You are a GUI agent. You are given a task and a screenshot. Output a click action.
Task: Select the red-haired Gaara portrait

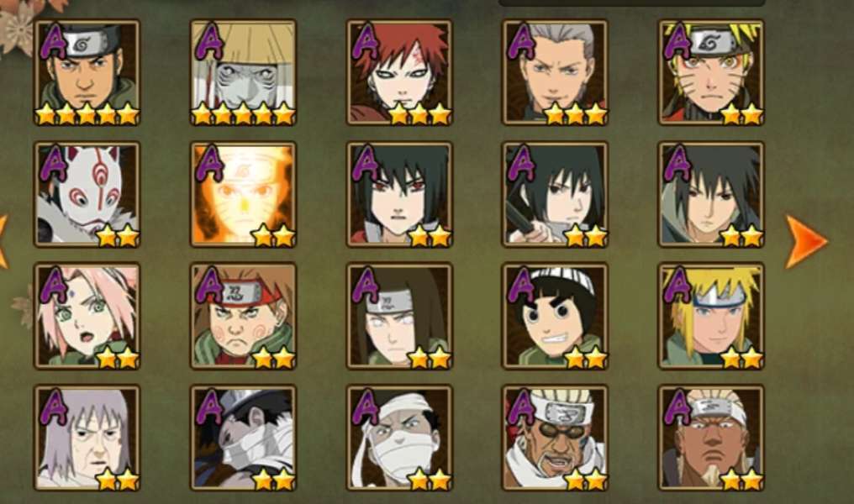(x=399, y=72)
